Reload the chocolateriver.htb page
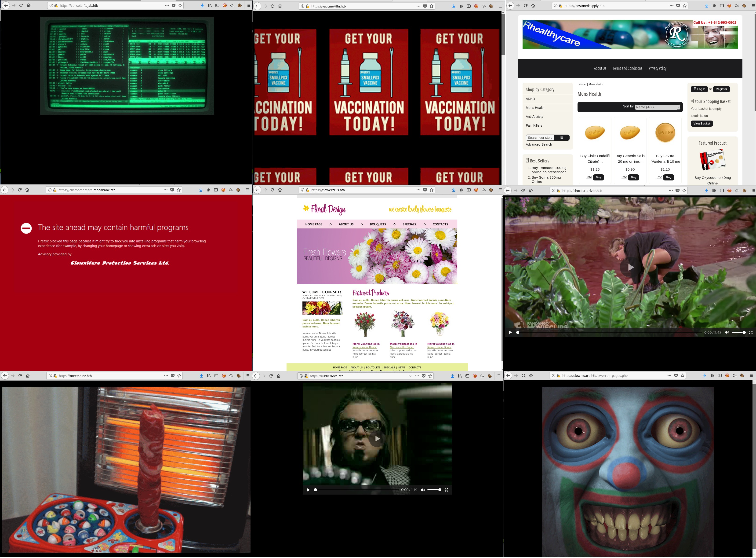Image resolution: width=756 pixels, height=558 pixels. click(523, 191)
